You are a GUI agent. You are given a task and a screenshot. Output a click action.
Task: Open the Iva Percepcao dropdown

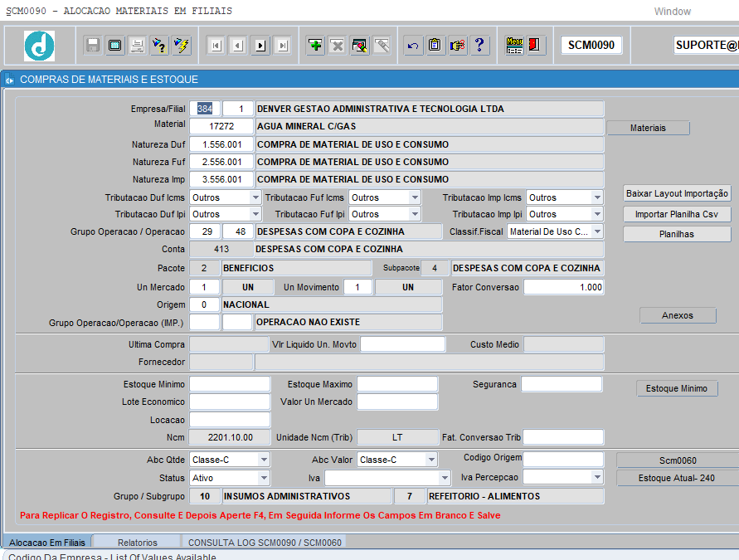[x=597, y=477]
